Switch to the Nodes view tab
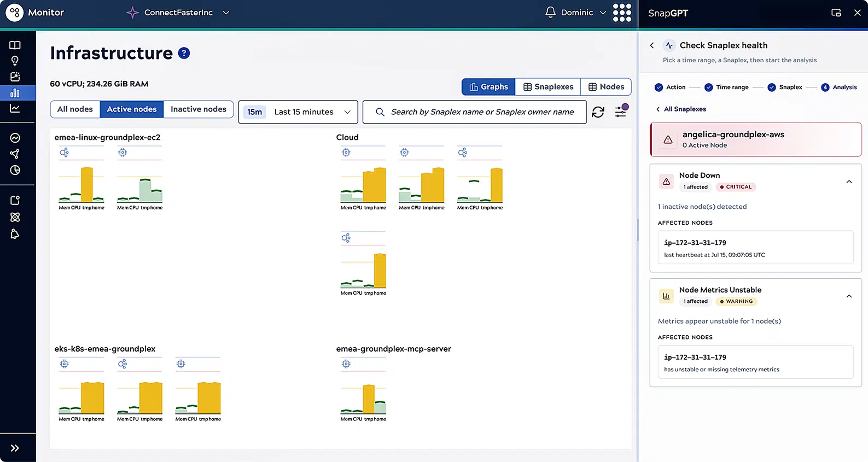Screen dimensions: 868x462 (606, 87)
